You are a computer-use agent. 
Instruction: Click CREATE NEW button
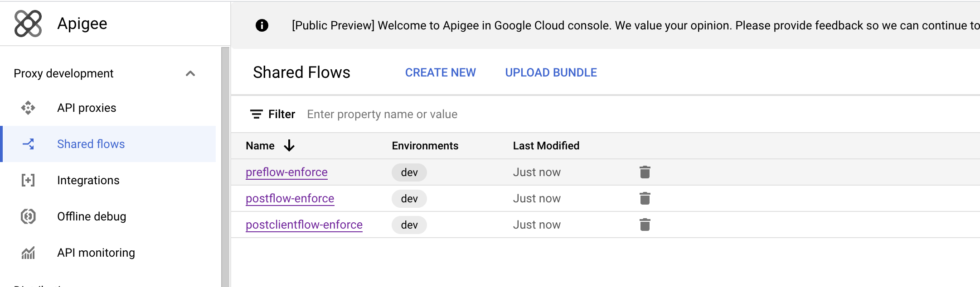pyautogui.click(x=440, y=72)
